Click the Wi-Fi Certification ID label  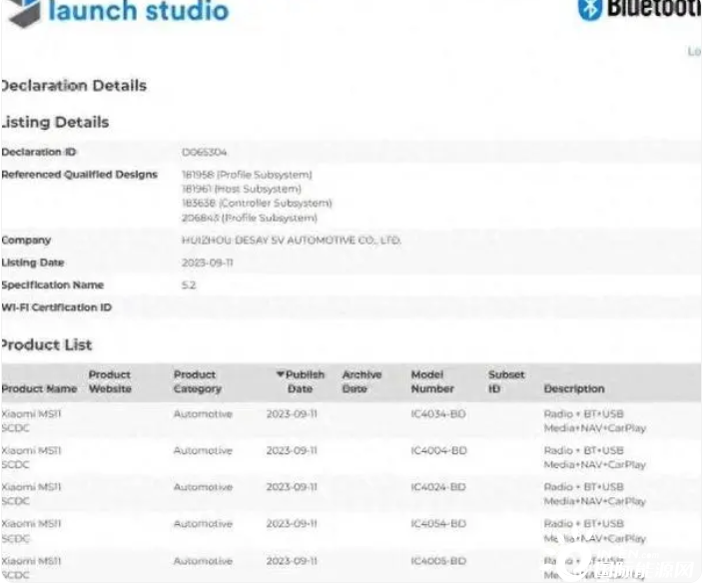click(57, 307)
